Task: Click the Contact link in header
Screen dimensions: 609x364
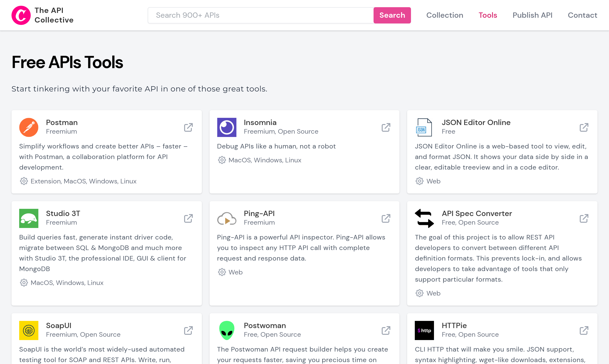Action: click(x=582, y=15)
